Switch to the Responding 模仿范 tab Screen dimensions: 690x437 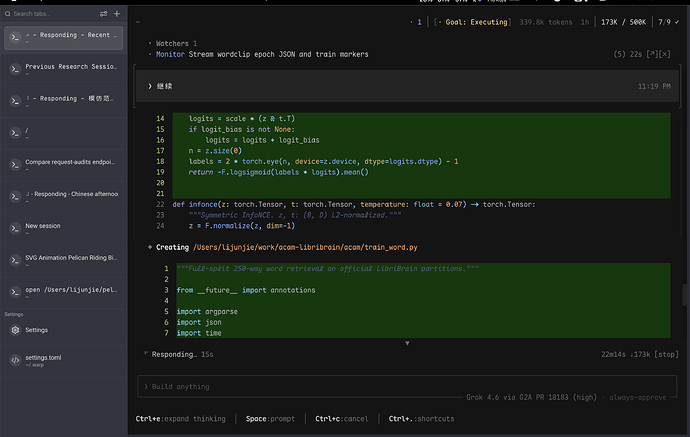(63, 101)
